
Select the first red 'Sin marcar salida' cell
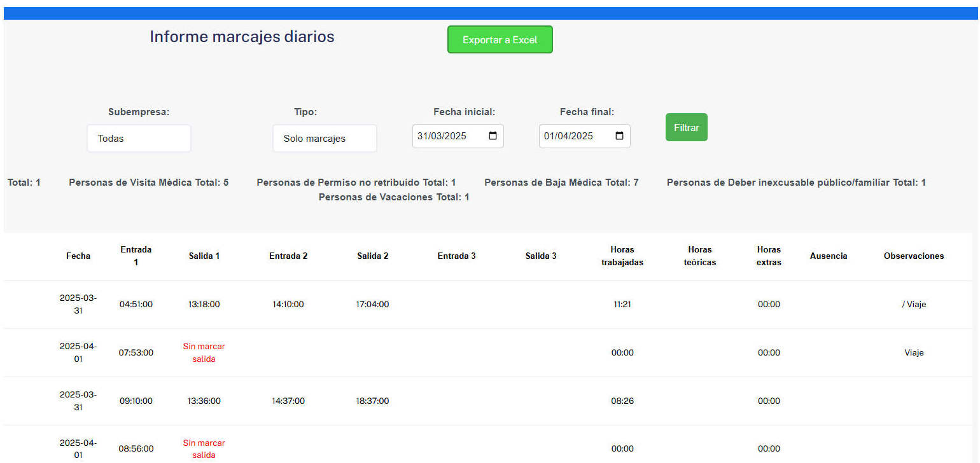204,353
